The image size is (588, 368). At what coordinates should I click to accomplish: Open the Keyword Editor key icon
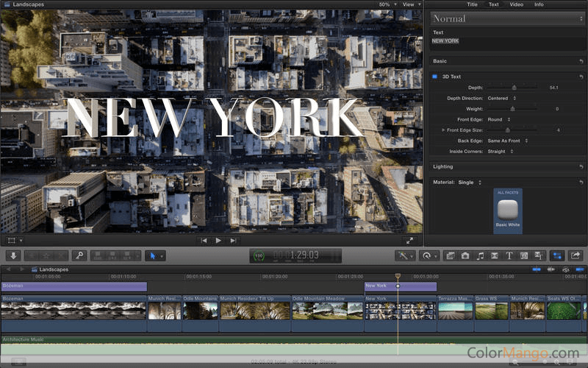click(79, 255)
